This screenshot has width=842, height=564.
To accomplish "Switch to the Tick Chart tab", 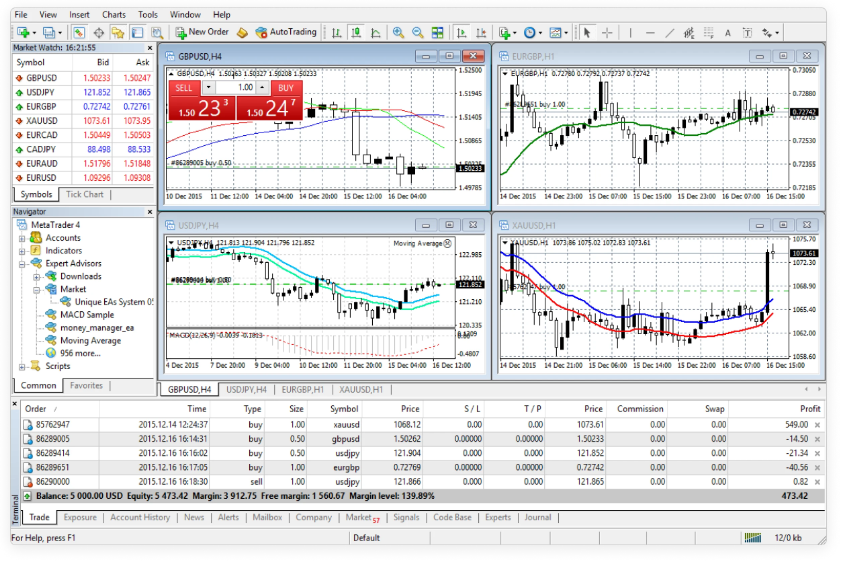I will (84, 194).
